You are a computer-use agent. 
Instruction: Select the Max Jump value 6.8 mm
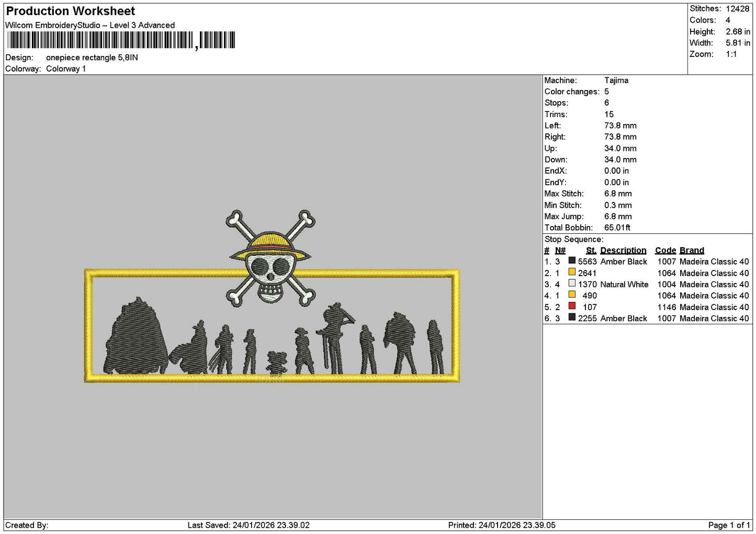618,217
